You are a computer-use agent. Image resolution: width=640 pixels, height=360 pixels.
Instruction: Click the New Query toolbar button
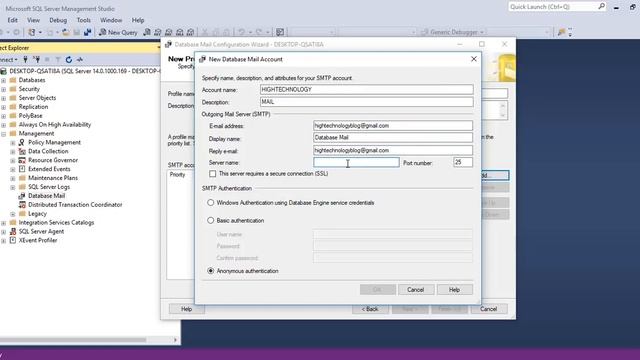click(118, 32)
